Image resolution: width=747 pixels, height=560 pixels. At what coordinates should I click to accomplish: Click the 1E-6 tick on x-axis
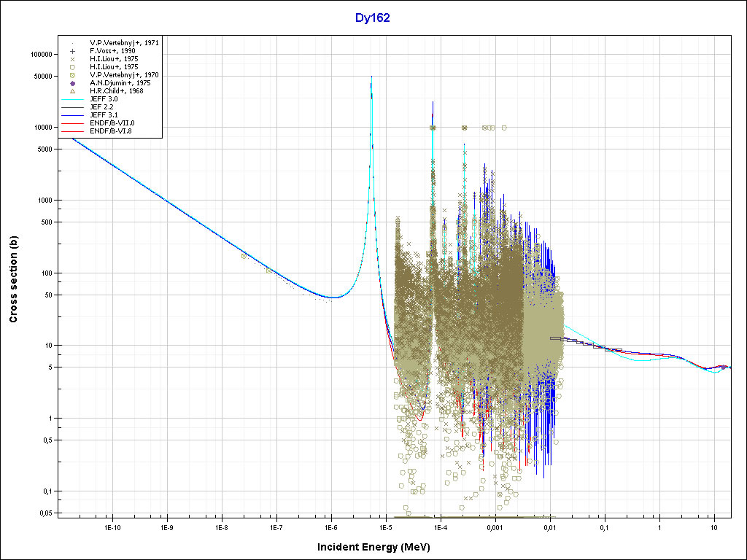[x=330, y=526]
